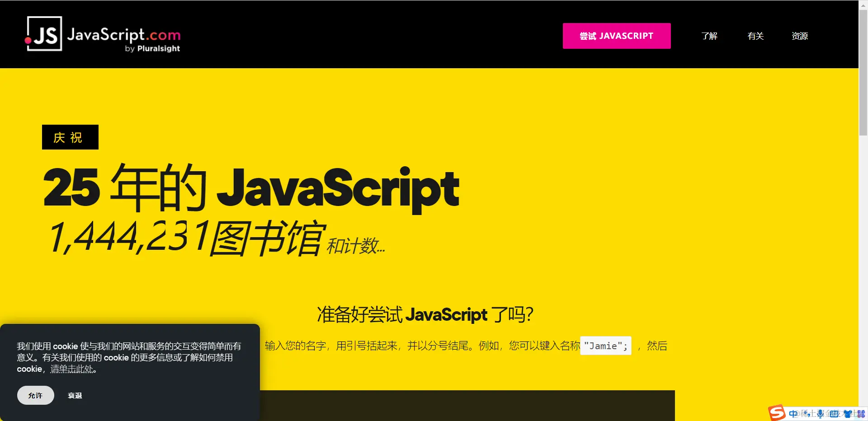Click the 1,444,231 图书馆 counter text
Screen dimensions: 868x421
(187, 238)
